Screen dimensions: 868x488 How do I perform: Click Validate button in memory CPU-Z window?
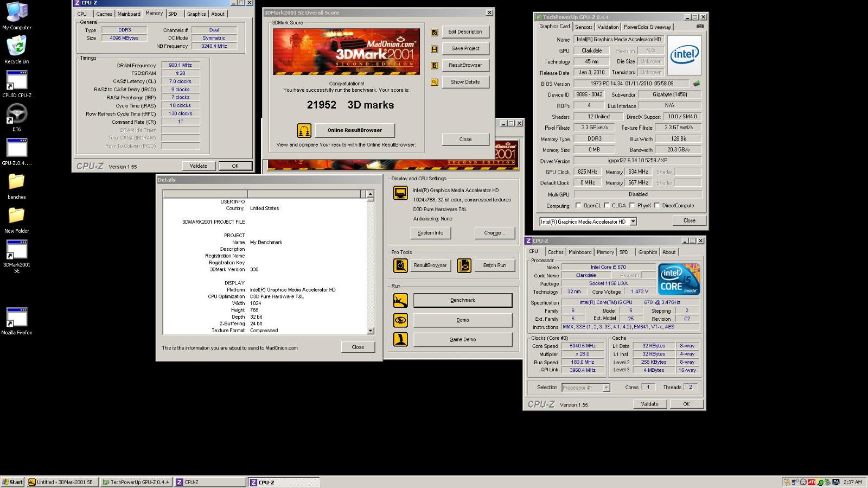click(x=199, y=166)
